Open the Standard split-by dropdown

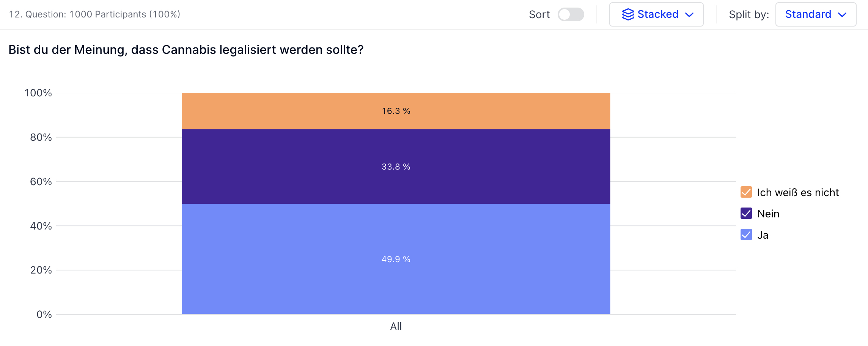point(816,14)
